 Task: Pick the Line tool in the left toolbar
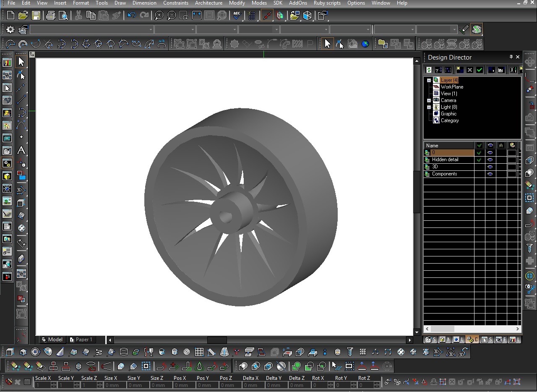coord(21,100)
